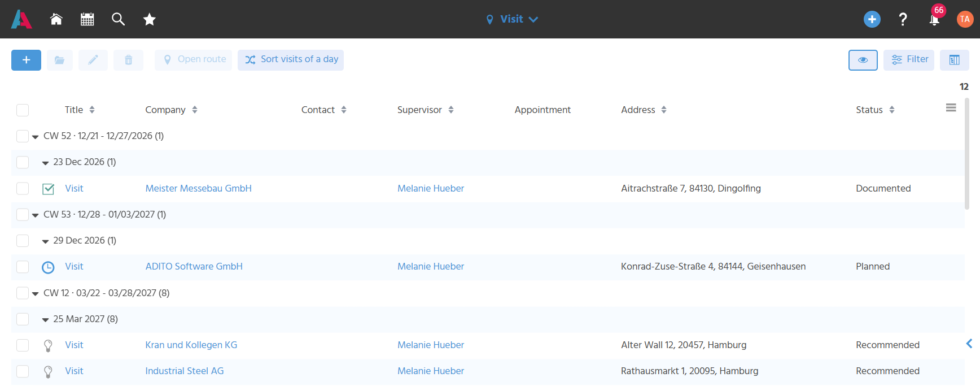Check the Kran und Kollegen KG row checkbox
This screenshot has width=980, height=386.
pyautogui.click(x=23, y=345)
